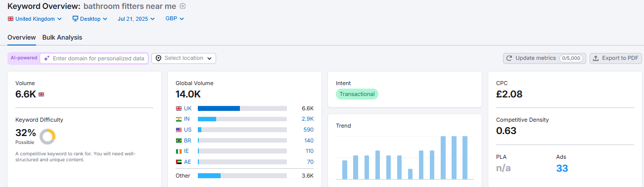The height and width of the screenshot is (187, 644).
Task: Click the Update metrics button
Action: (x=545, y=58)
